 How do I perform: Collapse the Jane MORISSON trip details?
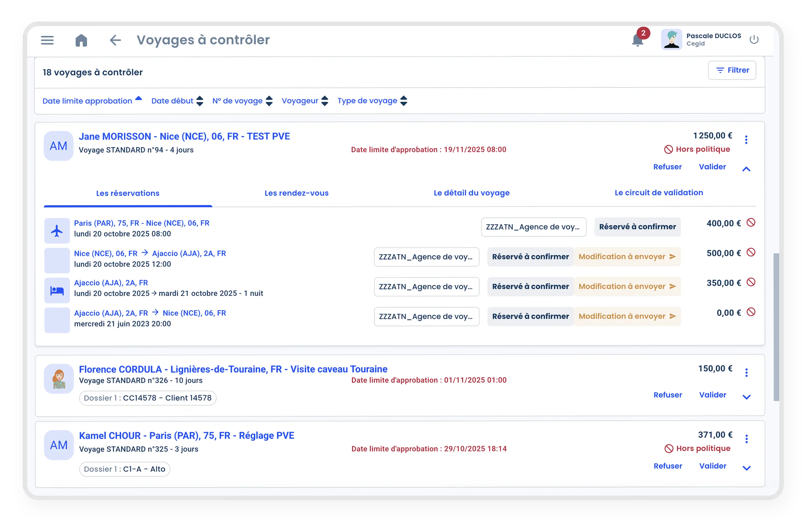click(x=746, y=169)
